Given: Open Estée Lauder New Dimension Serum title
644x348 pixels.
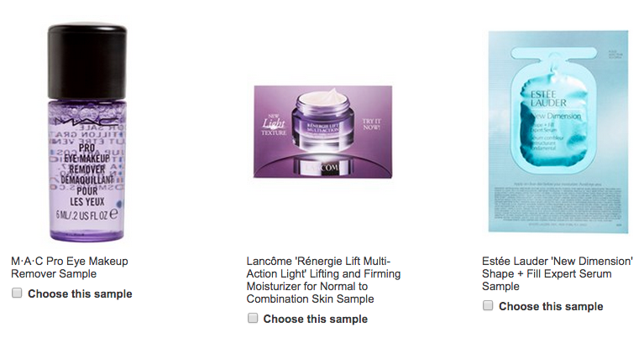Looking at the screenshot, I should point(558,273).
